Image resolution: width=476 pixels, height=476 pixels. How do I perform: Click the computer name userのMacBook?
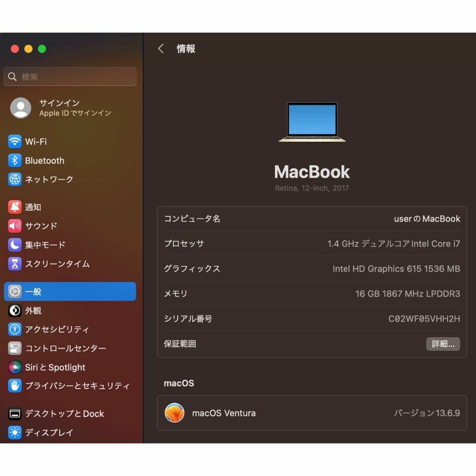point(427,219)
